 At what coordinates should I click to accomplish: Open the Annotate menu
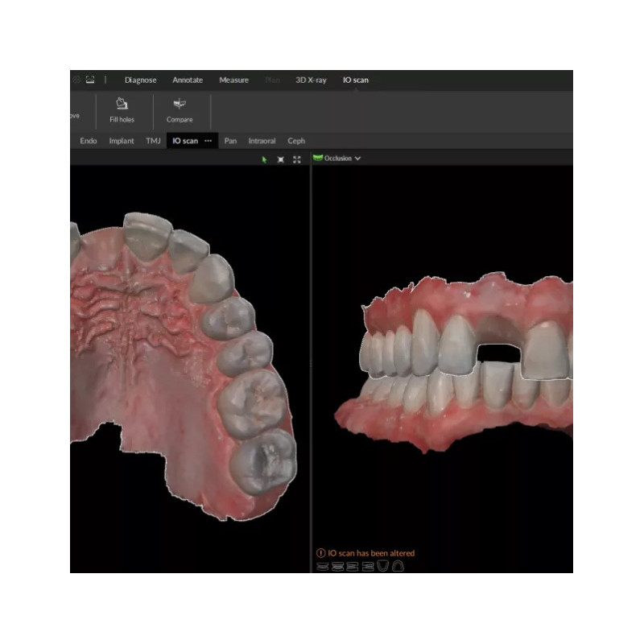[x=188, y=80]
